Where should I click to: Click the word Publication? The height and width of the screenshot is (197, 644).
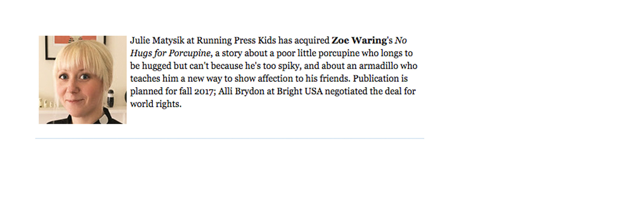[x=376, y=79]
